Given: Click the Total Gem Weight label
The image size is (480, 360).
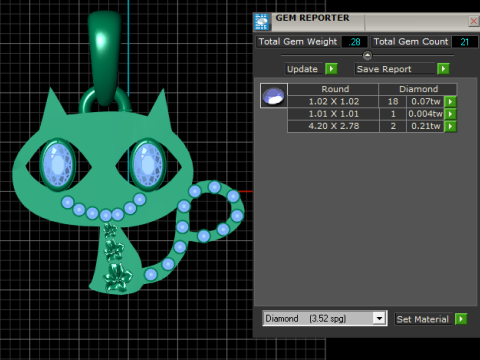Looking at the screenshot, I should click(298, 42).
